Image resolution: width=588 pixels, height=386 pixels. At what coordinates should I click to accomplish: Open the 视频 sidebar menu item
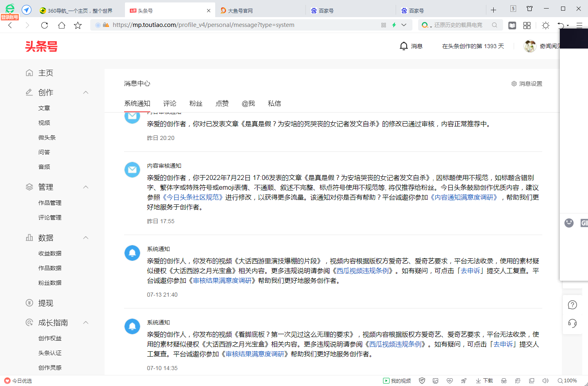[44, 123]
